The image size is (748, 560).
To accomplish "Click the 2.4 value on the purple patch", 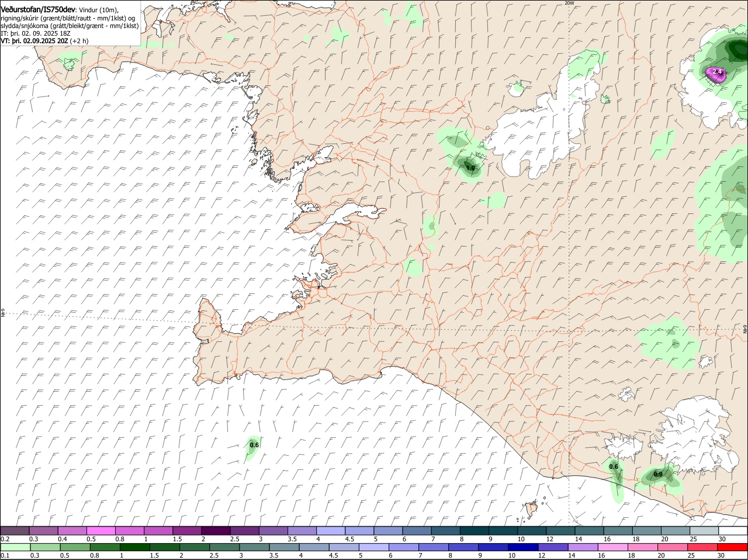I will pos(717,71).
